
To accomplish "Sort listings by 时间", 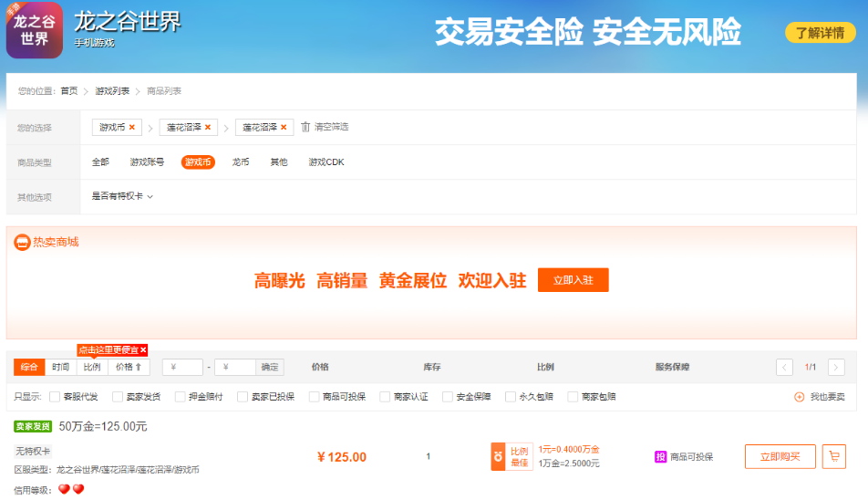I will pyautogui.click(x=60, y=367).
